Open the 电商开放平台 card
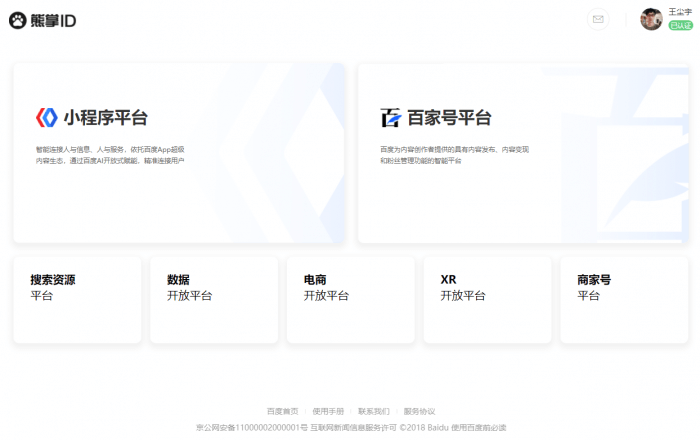The image size is (700, 440). coord(350,300)
